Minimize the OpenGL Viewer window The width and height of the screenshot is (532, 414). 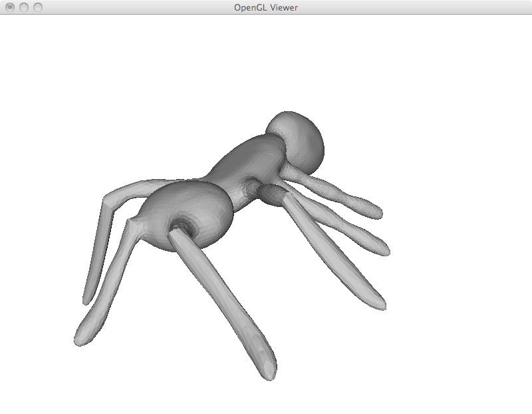[x=24, y=7]
